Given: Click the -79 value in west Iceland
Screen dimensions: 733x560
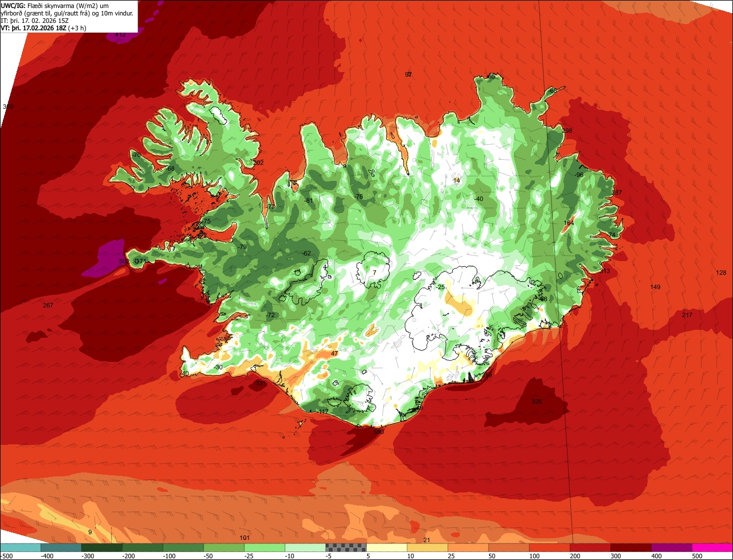Looking at the screenshot, I should pos(242,247).
